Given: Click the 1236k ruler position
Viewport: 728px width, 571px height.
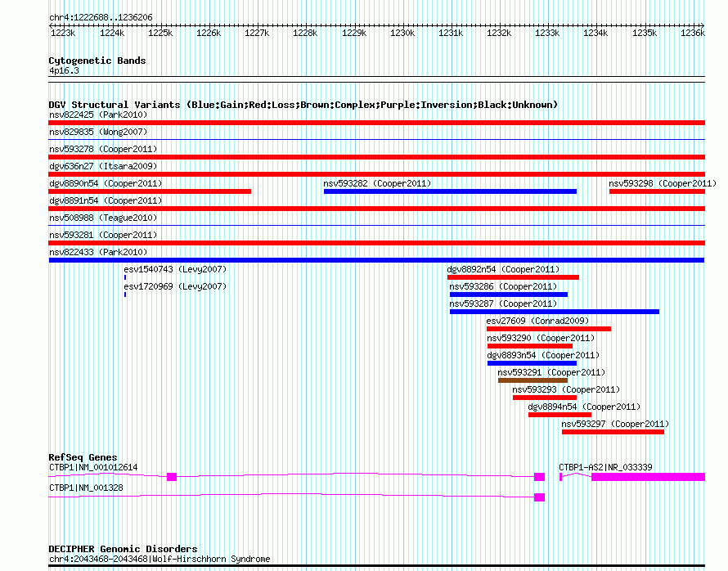Looking at the screenshot, I should 693,33.
